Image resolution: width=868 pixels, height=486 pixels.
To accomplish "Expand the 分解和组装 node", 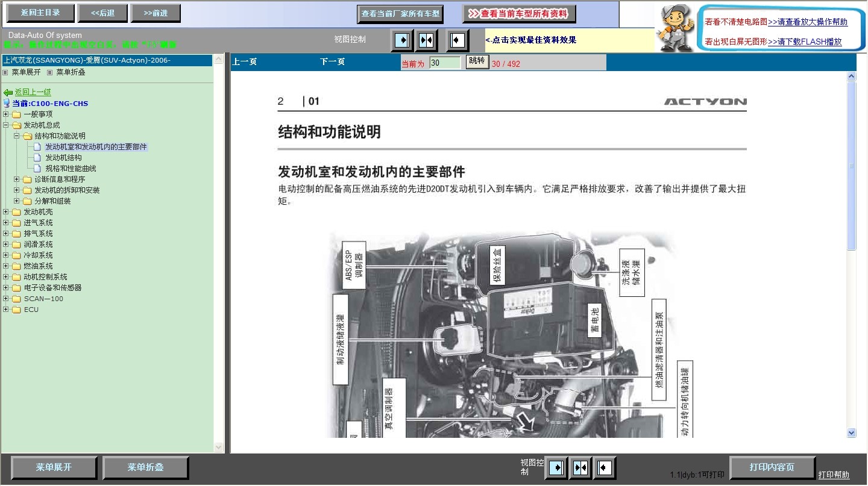I will 17,201.
